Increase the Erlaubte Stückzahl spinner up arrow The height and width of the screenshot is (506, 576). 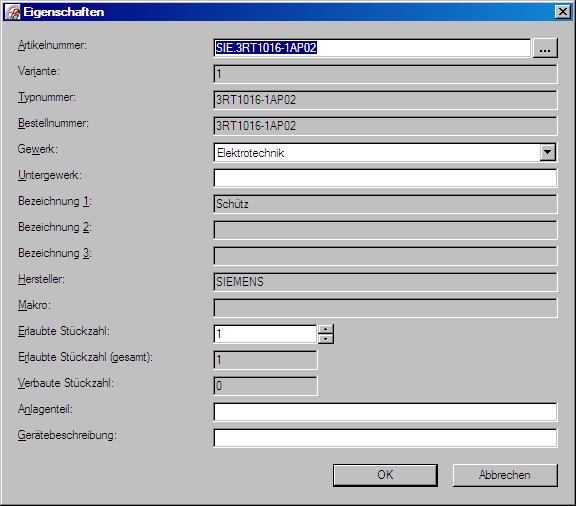tap(325, 329)
